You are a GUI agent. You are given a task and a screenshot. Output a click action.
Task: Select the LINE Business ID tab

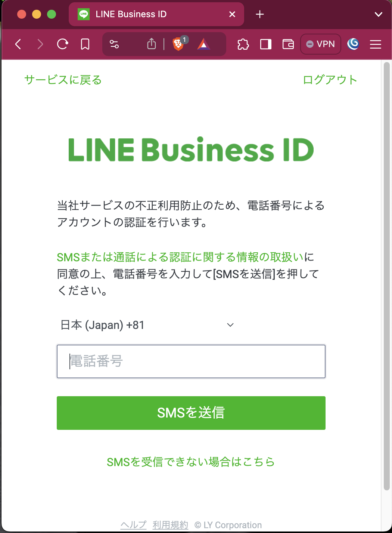click(156, 14)
